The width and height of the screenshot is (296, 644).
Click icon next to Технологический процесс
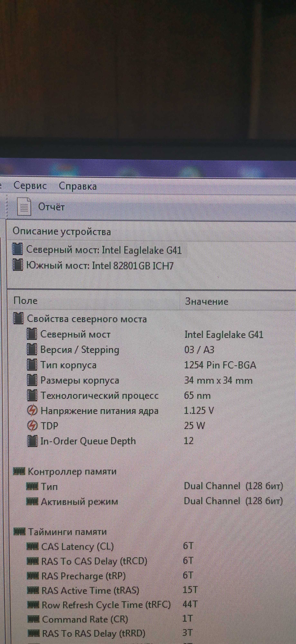click(32, 395)
